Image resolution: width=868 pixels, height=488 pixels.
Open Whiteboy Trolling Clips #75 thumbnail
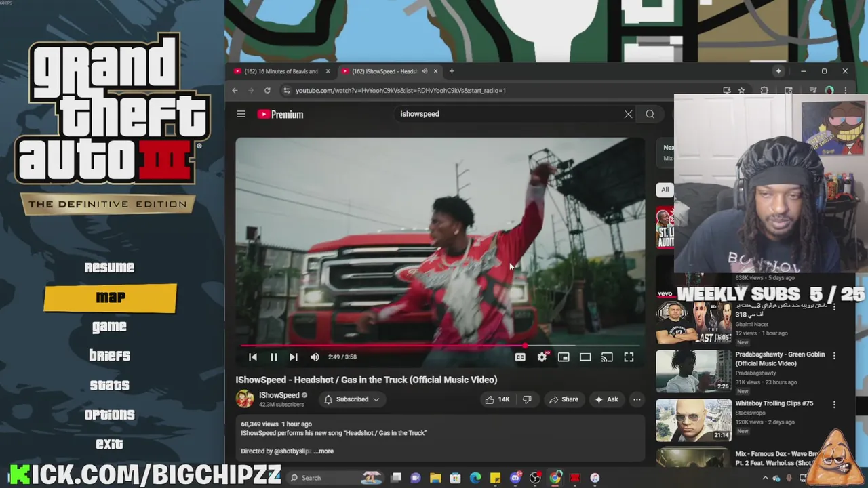(x=693, y=420)
